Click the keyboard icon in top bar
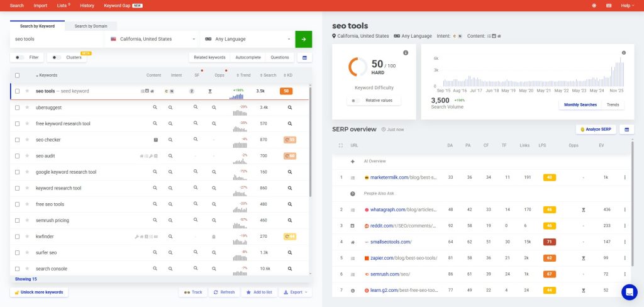 (609, 5)
